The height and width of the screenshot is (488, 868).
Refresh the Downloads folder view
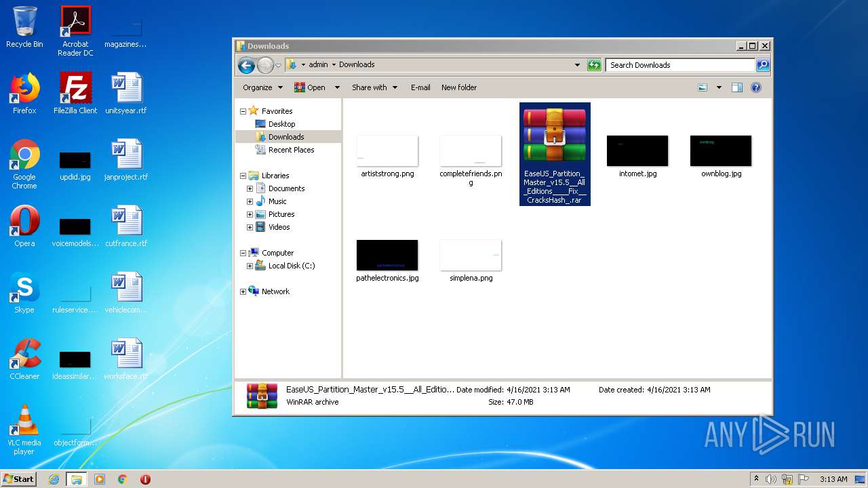[x=594, y=65]
